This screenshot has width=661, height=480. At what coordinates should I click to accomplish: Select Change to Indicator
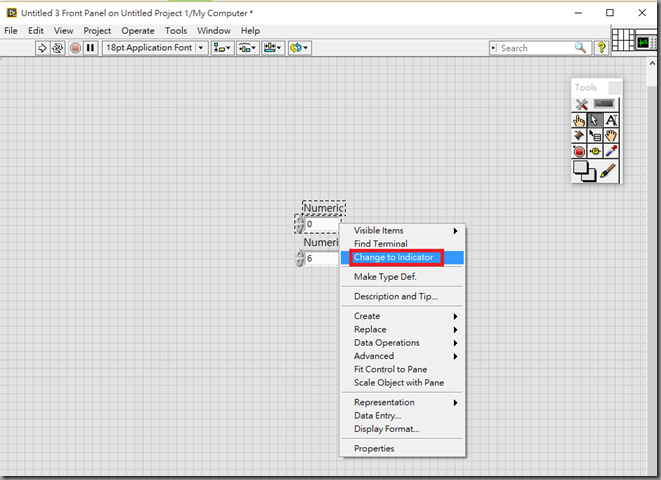(x=403, y=257)
